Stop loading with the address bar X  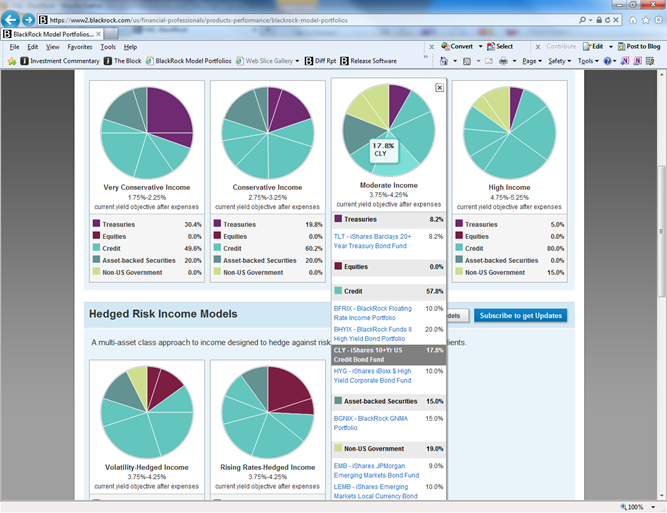(x=616, y=20)
